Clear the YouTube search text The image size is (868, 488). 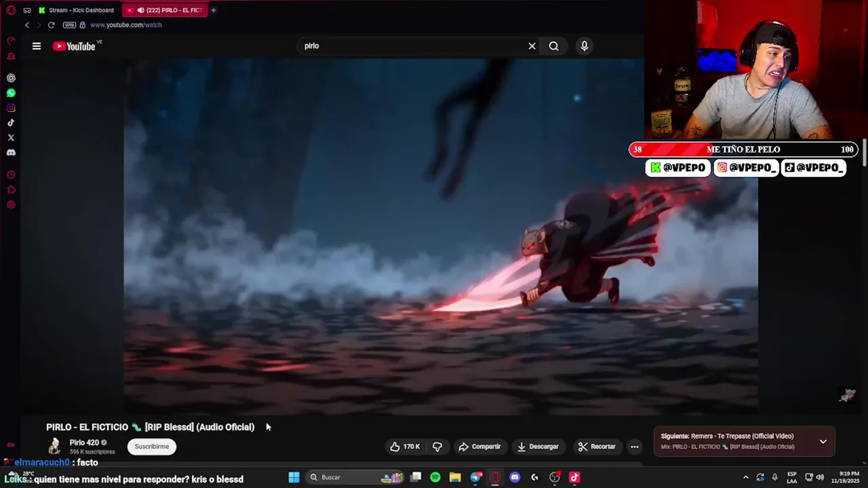(532, 46)
